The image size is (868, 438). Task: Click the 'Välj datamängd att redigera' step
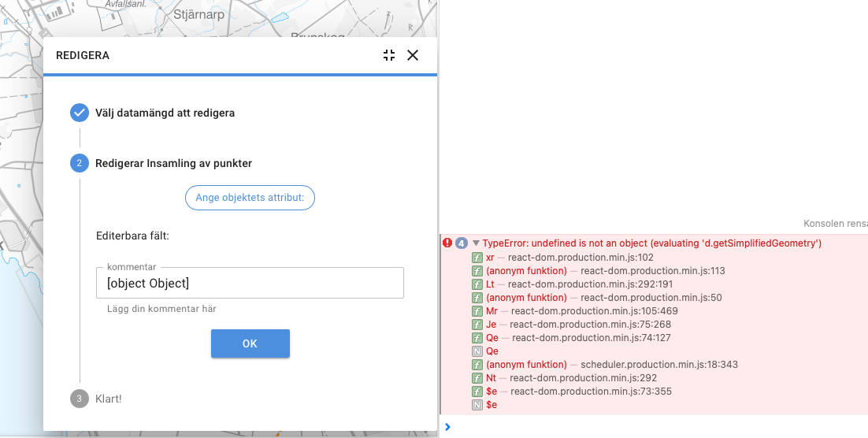tap(165, 113)
